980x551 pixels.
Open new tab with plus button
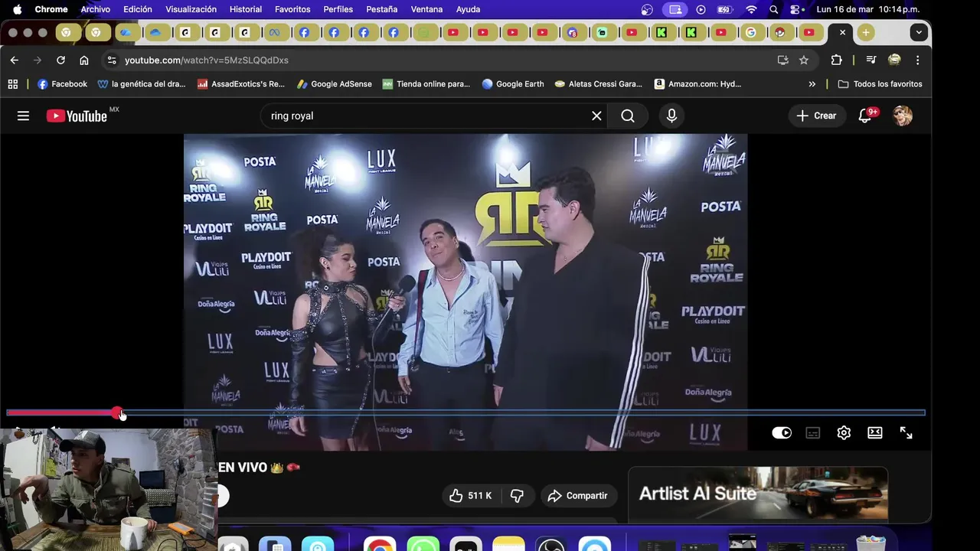pos(865,32)
